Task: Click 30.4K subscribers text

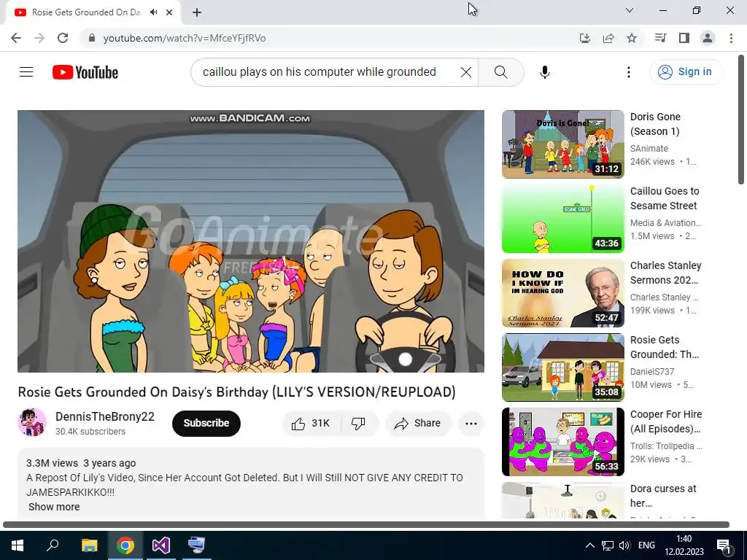Action: pyautogui.click(x=90, y=432)
